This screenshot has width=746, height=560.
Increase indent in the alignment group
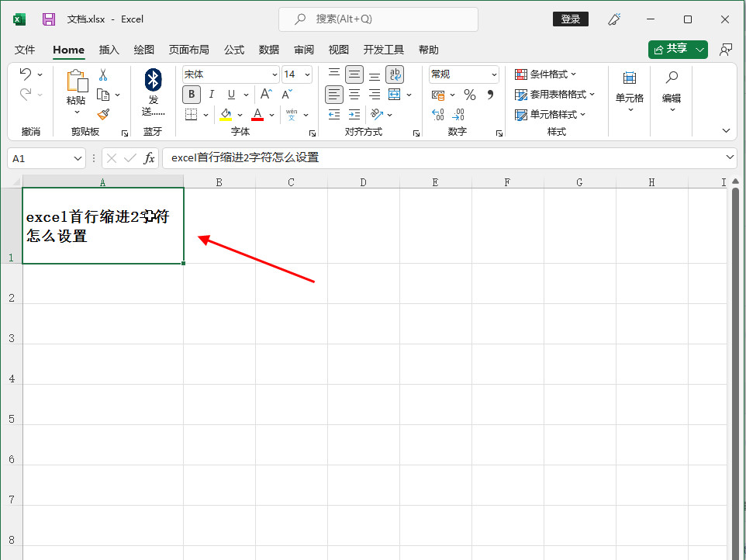354,114
